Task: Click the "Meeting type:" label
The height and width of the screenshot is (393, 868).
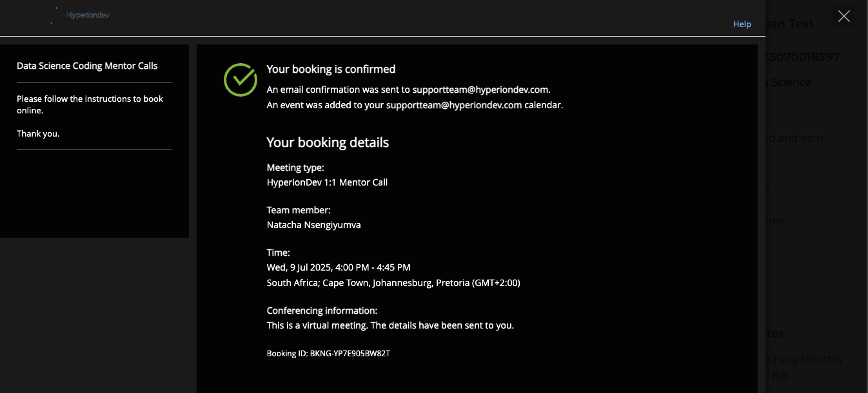Action: (x=295, y=168)
